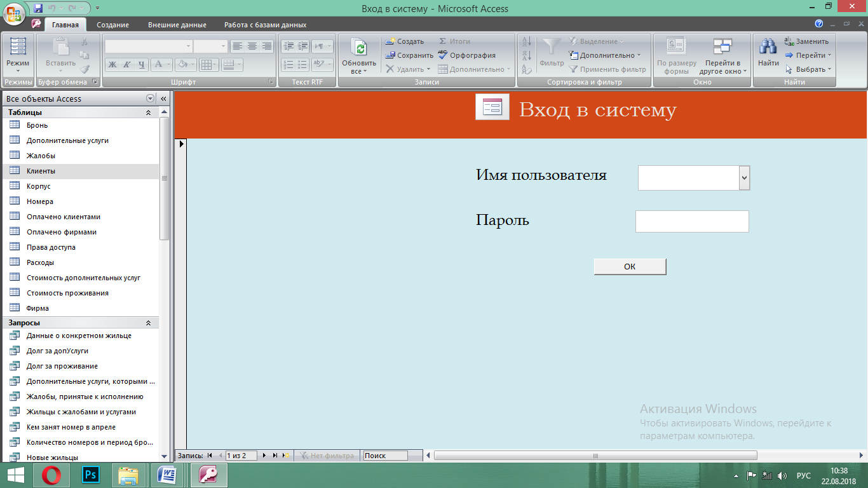This screenshot has height=488, width=868.
Task: Toggle italic К formatting
Action: click(x=126, y=64)
